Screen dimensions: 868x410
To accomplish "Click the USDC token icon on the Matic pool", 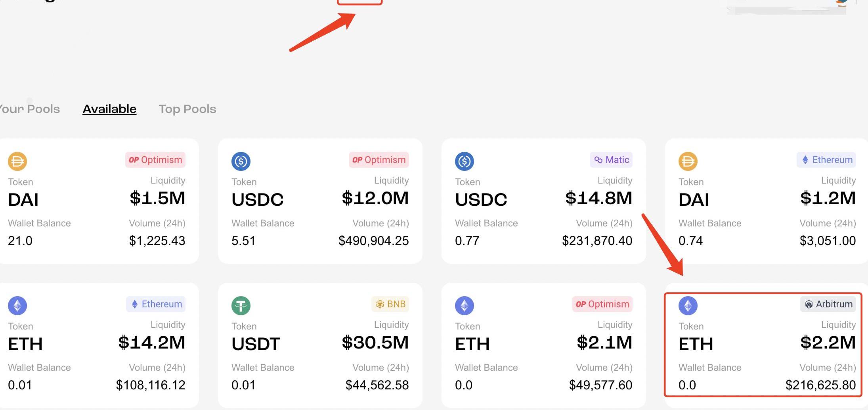I will click(465, 161).
